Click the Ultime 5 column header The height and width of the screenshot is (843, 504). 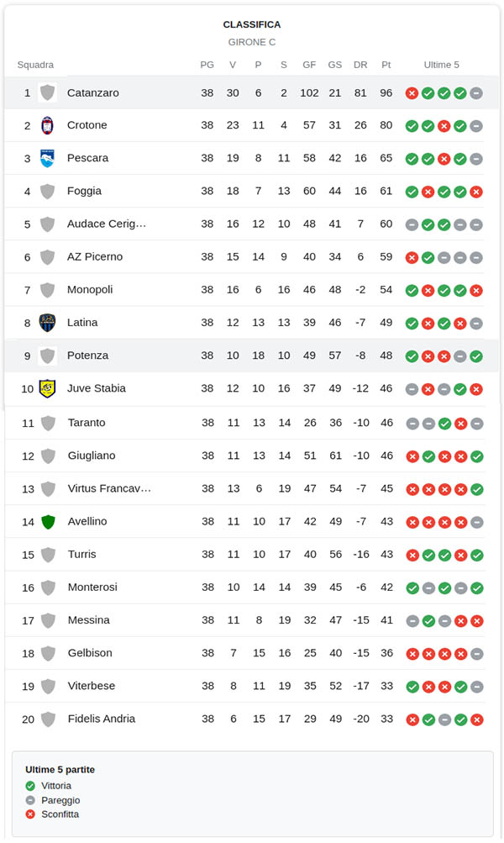tap(442, 65)
